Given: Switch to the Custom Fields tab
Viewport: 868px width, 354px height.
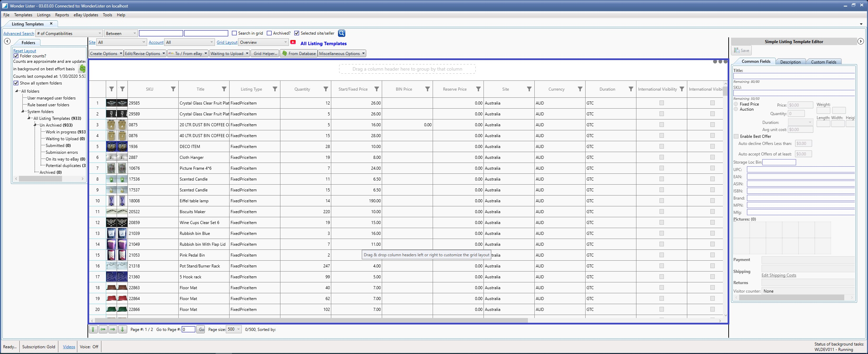Looking at the screenshot, I should 824,62.
